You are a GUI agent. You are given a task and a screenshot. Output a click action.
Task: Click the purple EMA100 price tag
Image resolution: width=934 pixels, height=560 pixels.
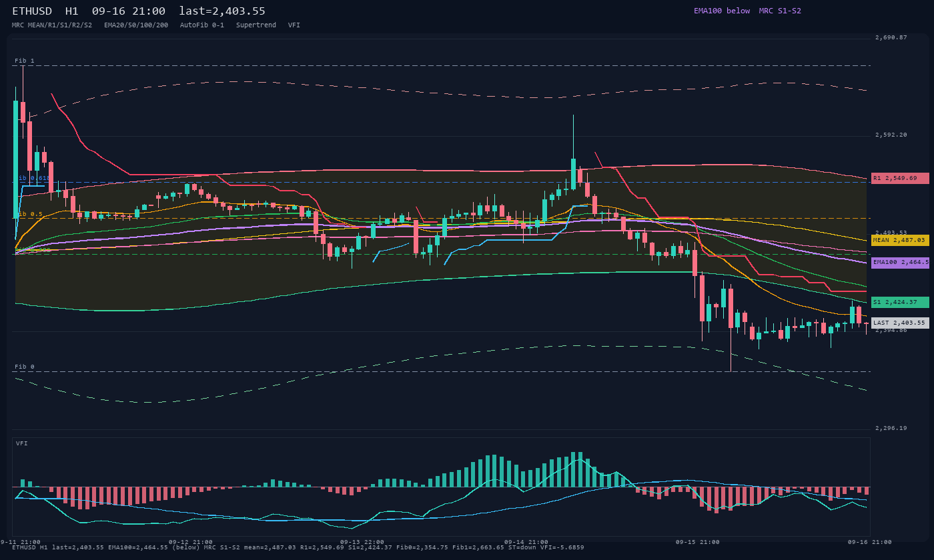click(900, 263)
